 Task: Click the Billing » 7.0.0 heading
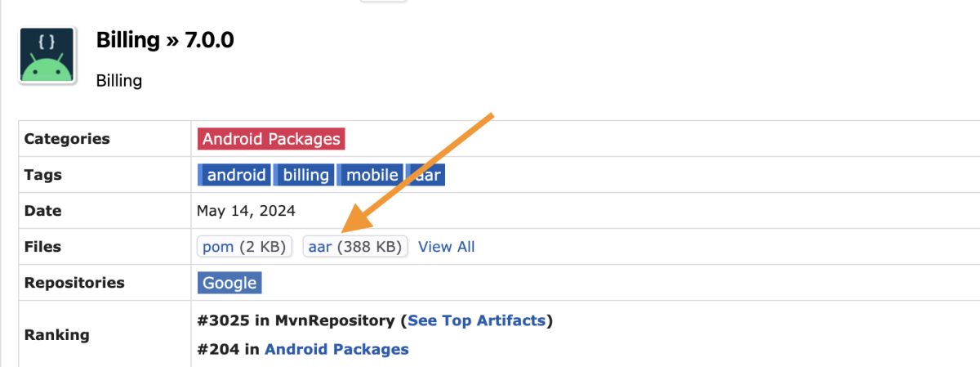[x=165, y=39]
